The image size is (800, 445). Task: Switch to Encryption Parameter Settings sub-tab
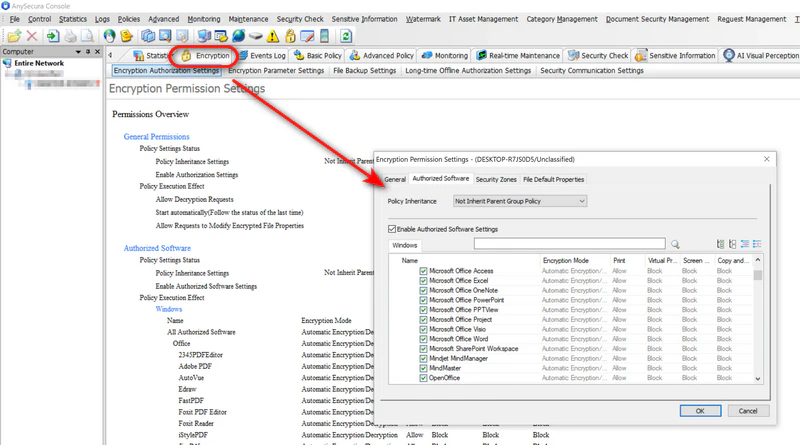click(x=276, y=70)
